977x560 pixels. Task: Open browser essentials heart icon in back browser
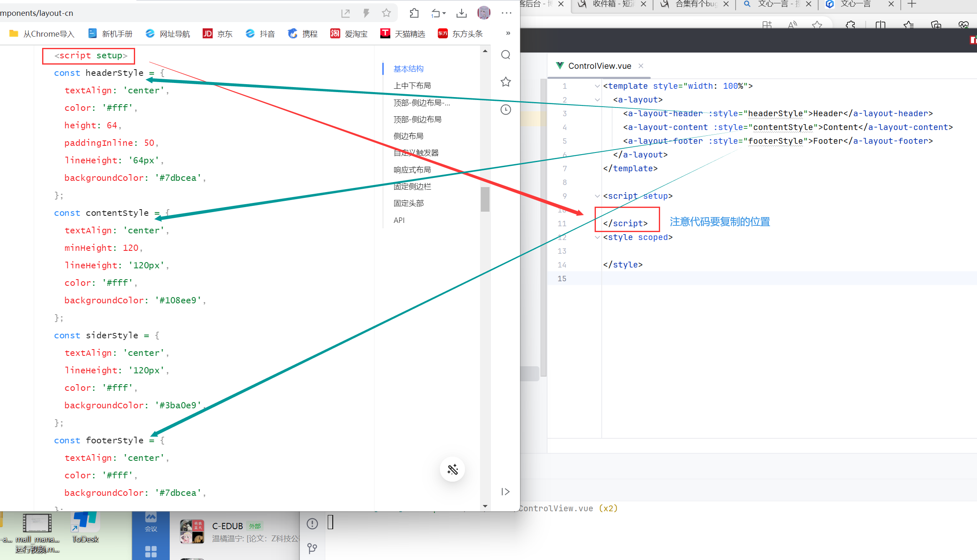point(964,25)
